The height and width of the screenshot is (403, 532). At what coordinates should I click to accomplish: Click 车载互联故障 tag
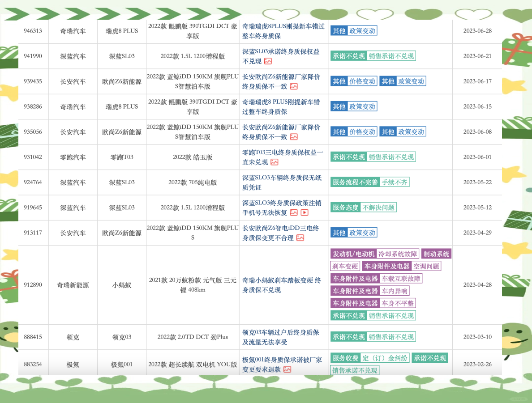401,279
